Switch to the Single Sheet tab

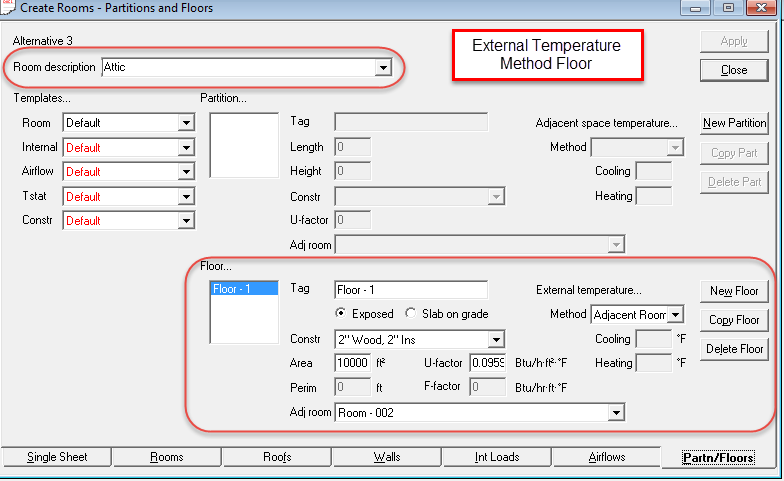[57, 457]
